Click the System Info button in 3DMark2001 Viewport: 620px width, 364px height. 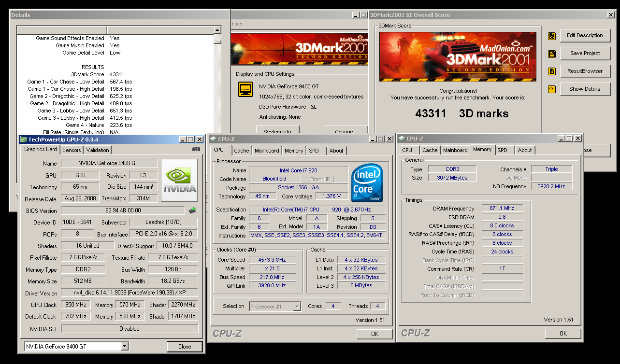click(x=278, y=130)
